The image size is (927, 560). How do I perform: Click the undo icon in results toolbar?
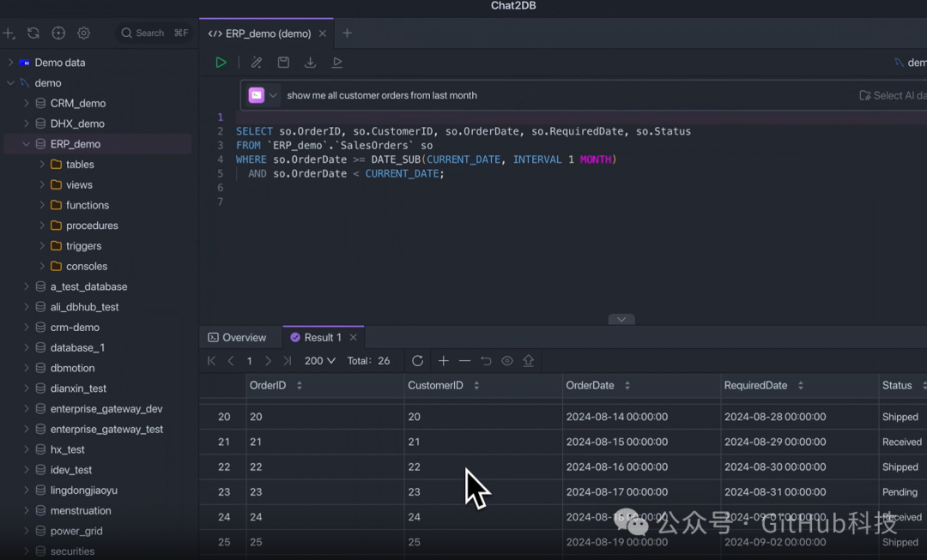coord(486,361)
